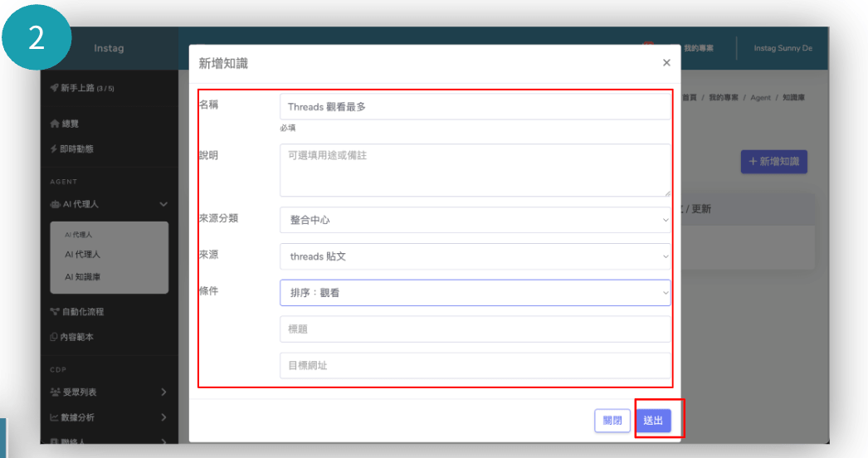Screen dimensions: 868x458
Task: Click the 數據分析 chart icon
Action: coord(55,417)
